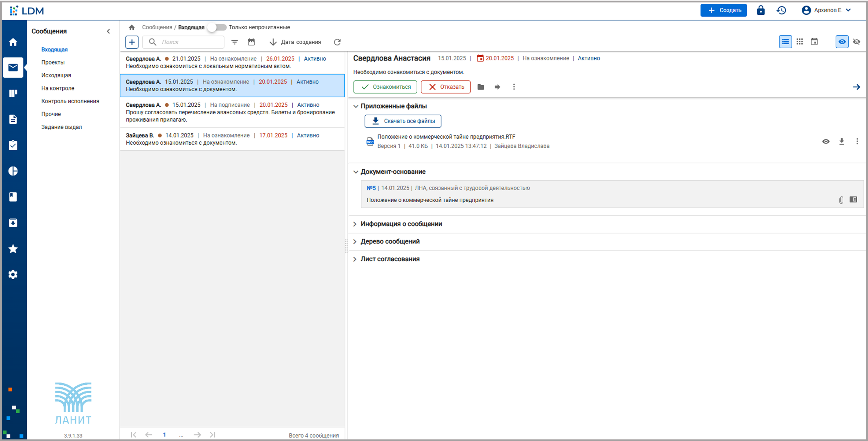Switch to calendar view on the right toolbar
868x441 pixels.
tap(814, 42)
